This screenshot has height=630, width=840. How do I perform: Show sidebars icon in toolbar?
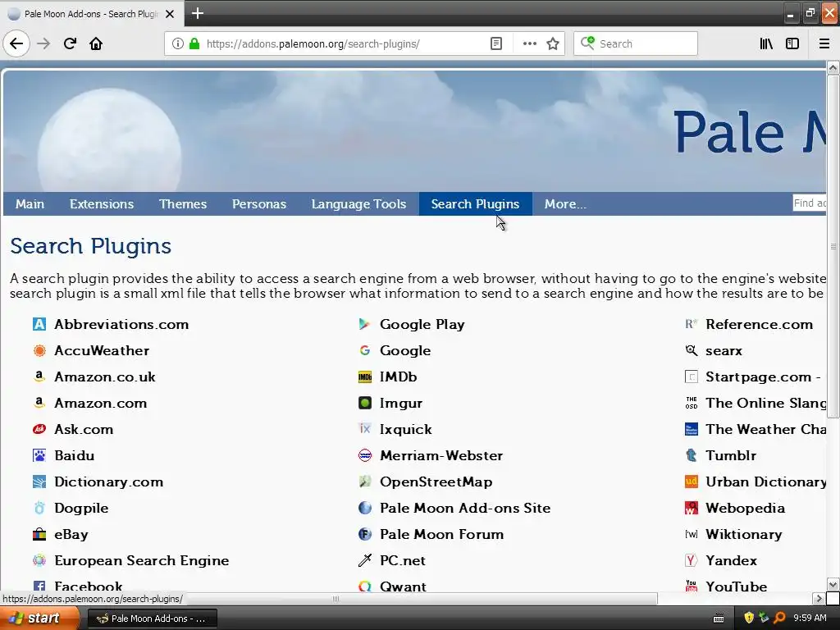[x=792, y=43]
